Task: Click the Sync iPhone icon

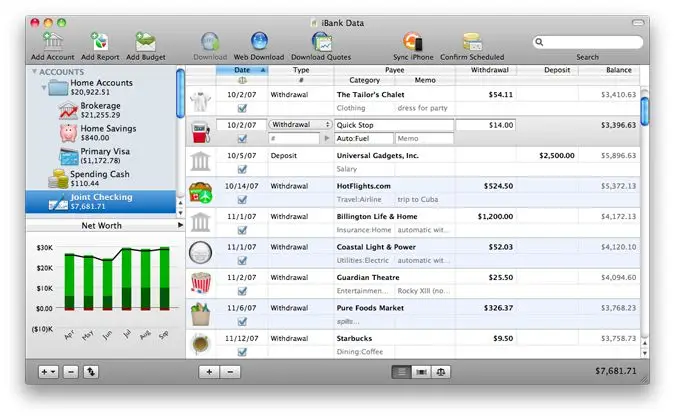Action: [x=413, y=42]
